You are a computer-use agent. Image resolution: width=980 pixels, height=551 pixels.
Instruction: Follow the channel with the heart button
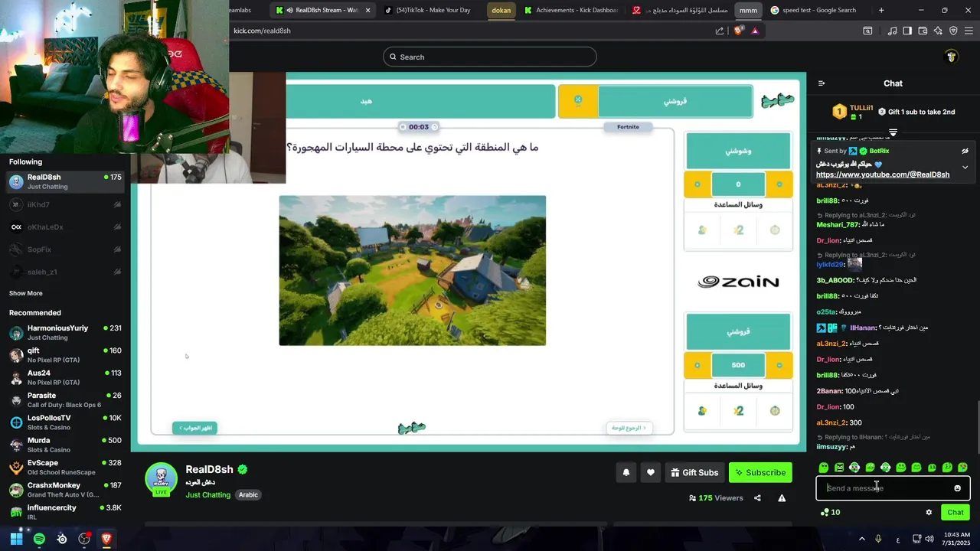651,473
